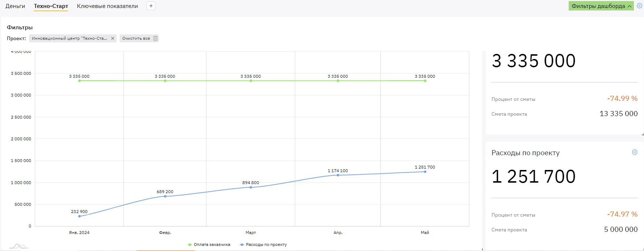
Task: Add a new dashboard tab with plus
Action: [x=151, y=6]
